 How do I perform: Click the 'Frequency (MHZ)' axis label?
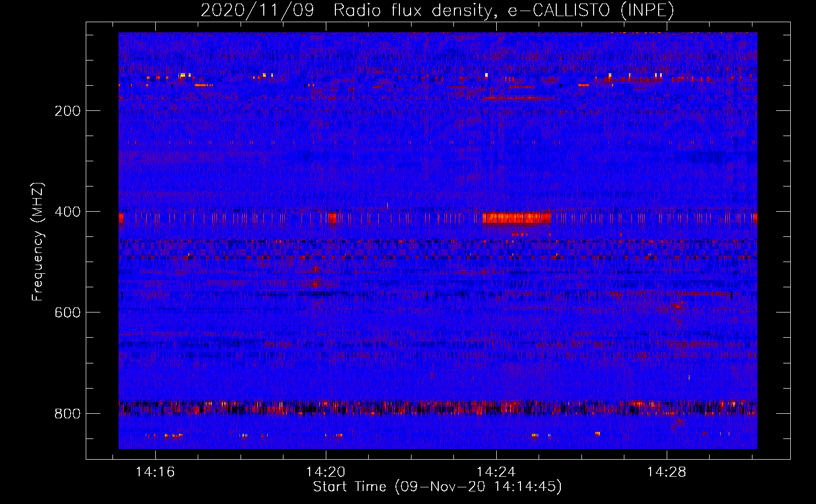coord(38,242)
